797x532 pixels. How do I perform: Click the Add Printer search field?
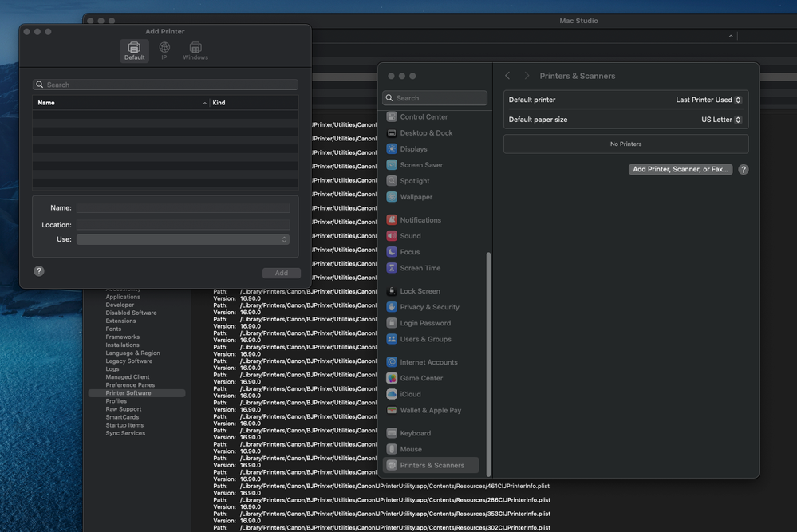pos(165,85)
